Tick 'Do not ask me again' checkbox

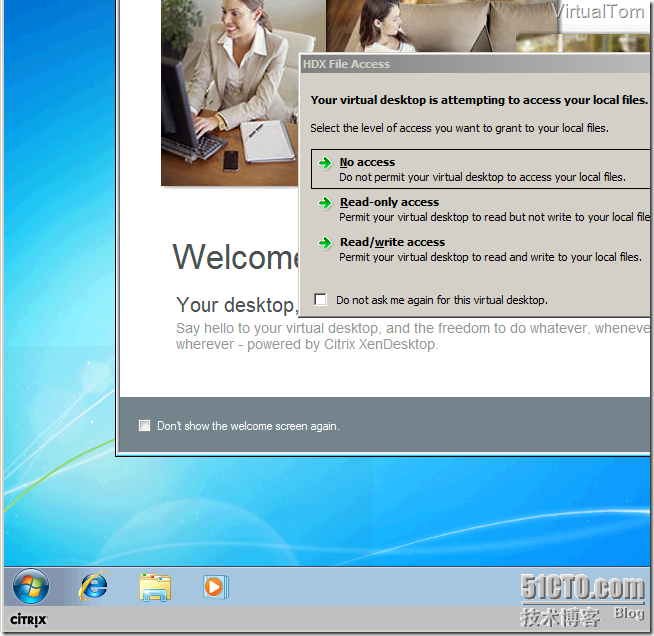click(x=320, y=299)
